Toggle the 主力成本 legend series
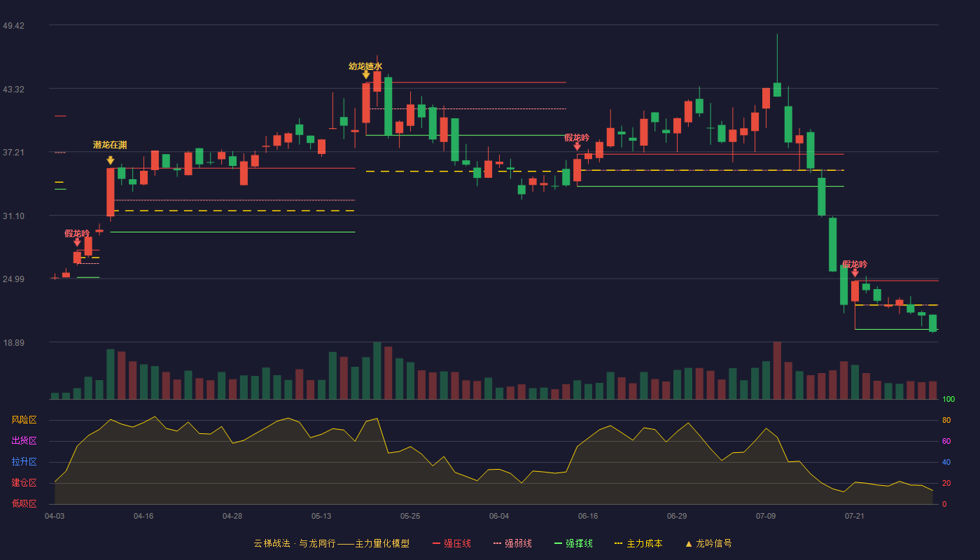This screenshot has width=980, height=560. [638, 543]
